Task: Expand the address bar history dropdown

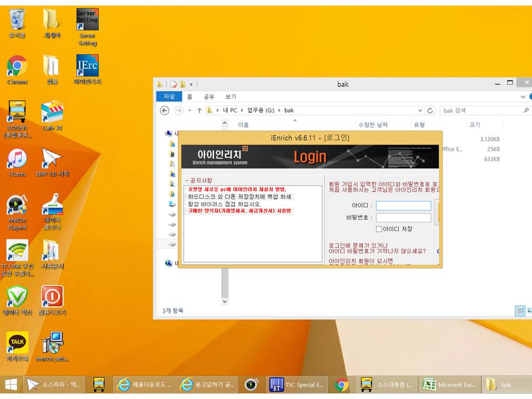Action: click(x=420, y=111)
